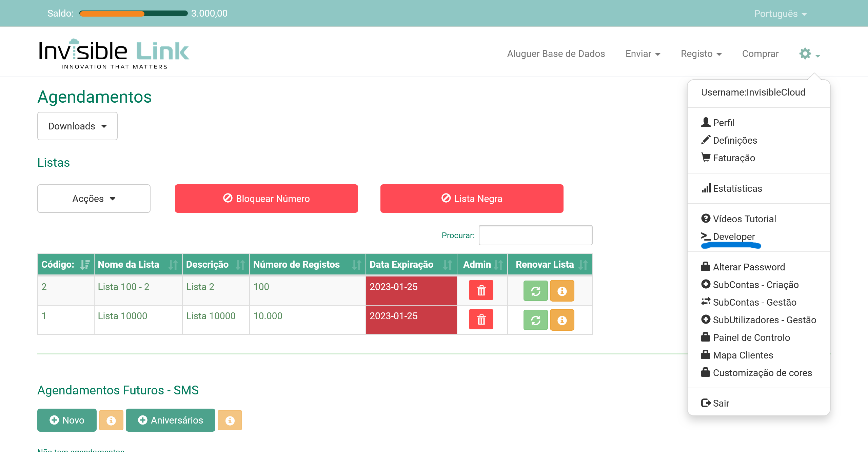Click the trash icon for Lista 10000
Viewport: 868px width, 452px height.
[x=481, y=320]
